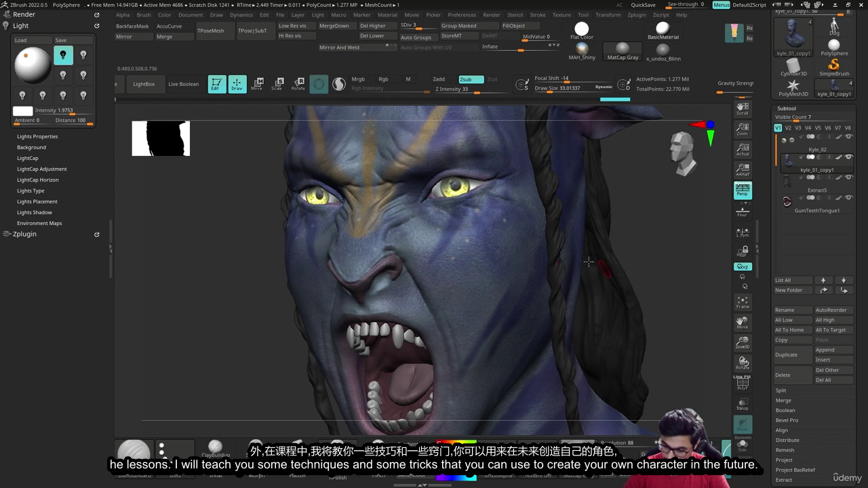Screen dimensions: 868x488
Task: Click the gizmo 3D circle icon
Action: pos(318,84)
